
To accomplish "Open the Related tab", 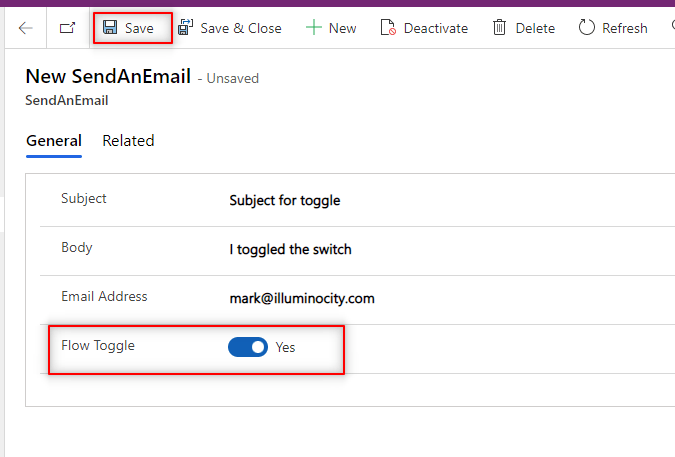I will coord(128,141).
